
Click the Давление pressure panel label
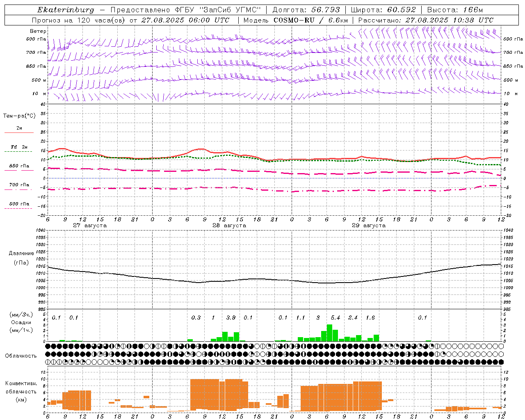[x=21, y=253]
